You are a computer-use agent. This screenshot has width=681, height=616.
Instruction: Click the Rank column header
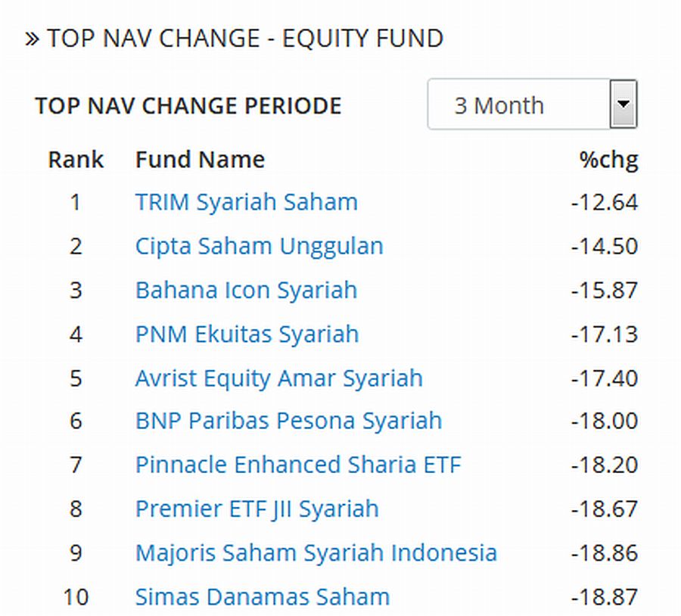pyautogui.click(x=76, y=160)
